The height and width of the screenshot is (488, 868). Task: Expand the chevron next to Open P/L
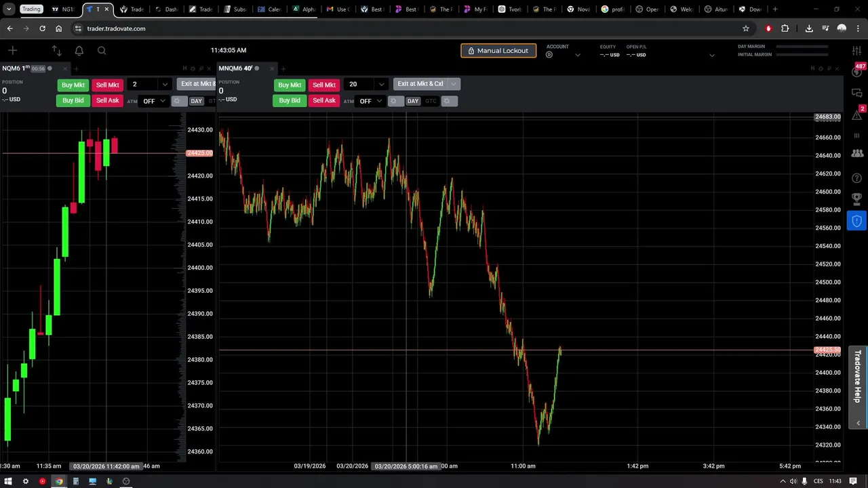[711, 55]
